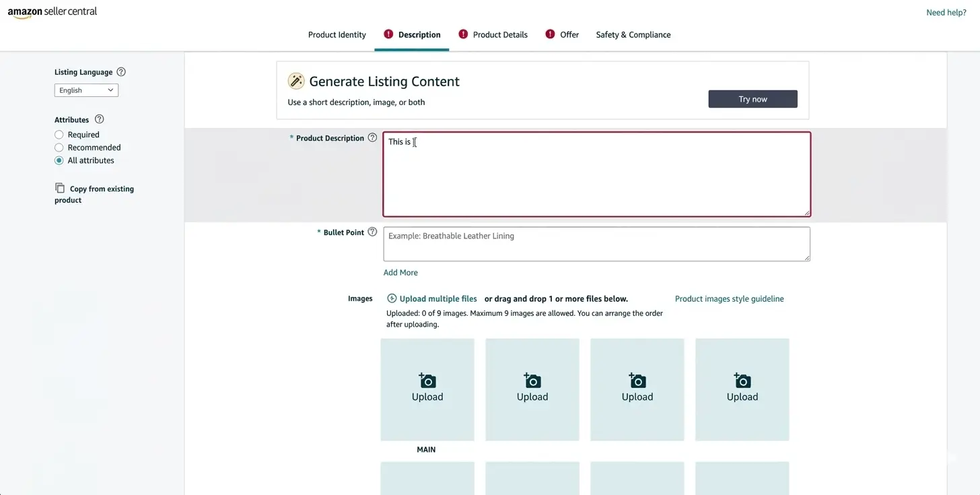
Task: Click help icon beside Product Description label
Action: pos(372,138)
